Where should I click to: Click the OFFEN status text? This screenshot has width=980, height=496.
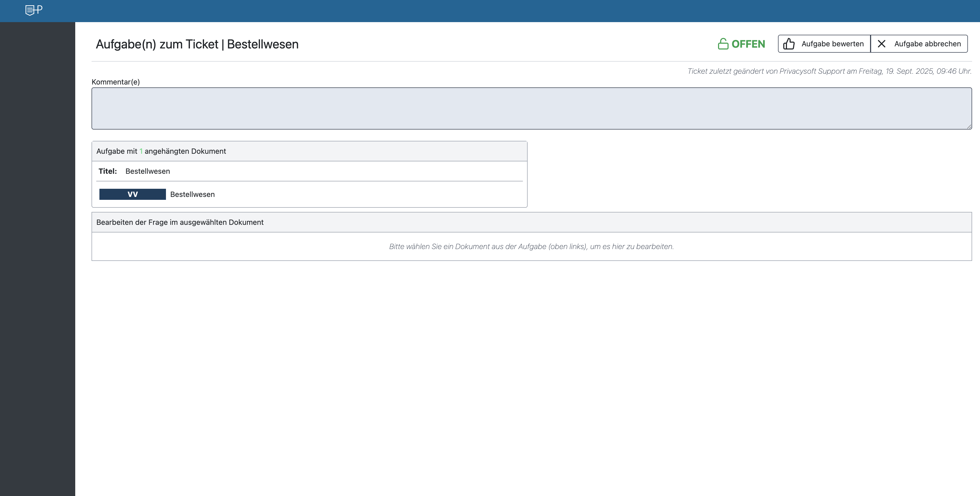pos(748,44)
